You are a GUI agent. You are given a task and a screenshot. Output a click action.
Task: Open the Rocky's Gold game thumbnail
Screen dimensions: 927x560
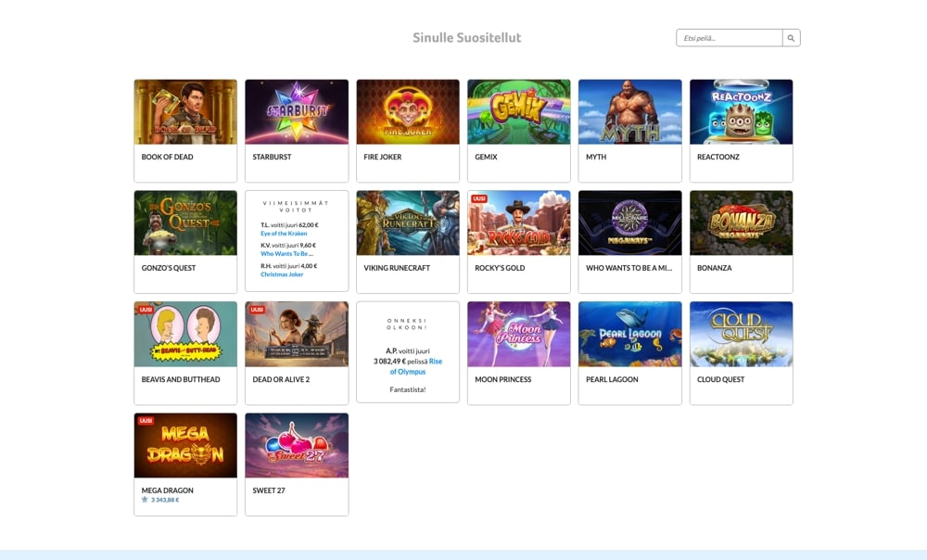[x=519, y=223]
